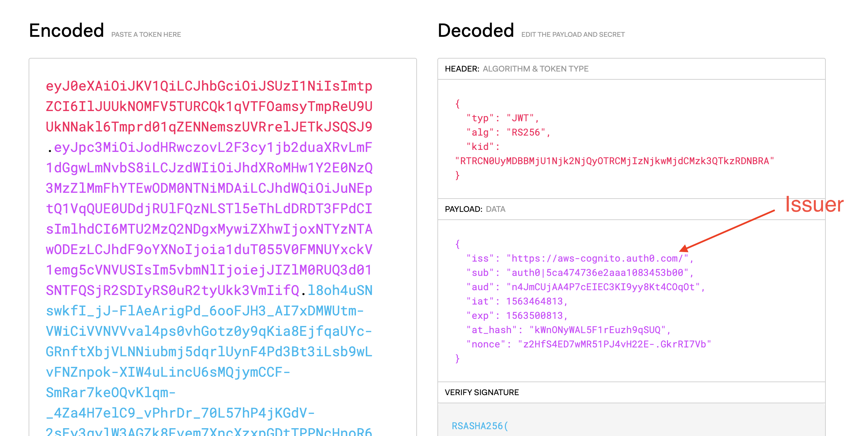This screenshot has width=868, height=436.
Task: Click the purple payload segment of token
Action: tap(208, 209)
